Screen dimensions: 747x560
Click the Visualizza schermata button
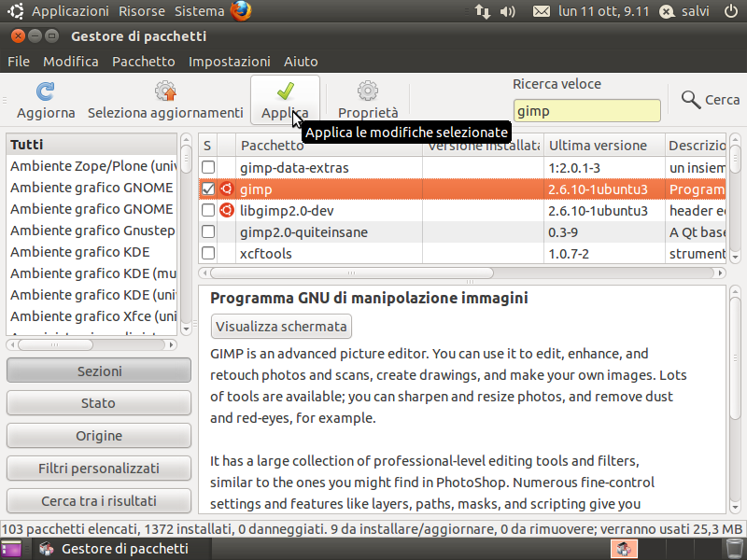282,326
